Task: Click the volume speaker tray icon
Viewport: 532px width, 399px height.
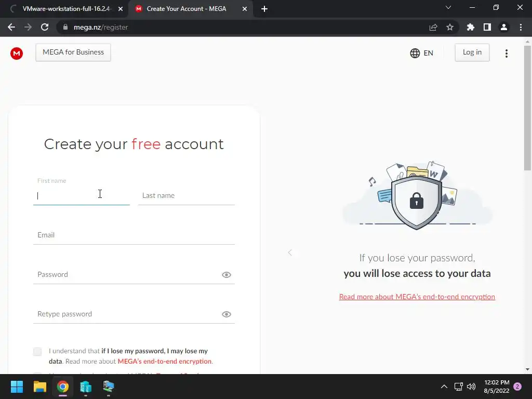Action: pyautogui.click(x=471, y=387)
